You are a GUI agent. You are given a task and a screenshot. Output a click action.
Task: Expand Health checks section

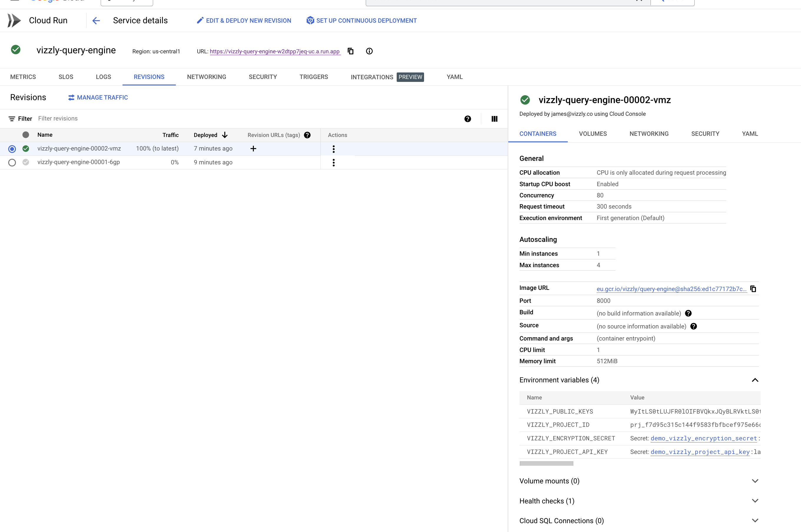coord(755,501)
